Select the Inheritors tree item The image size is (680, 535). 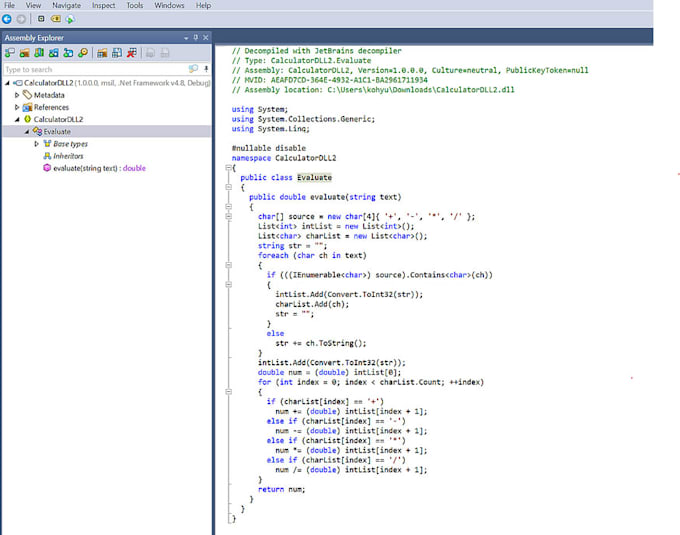68,156
